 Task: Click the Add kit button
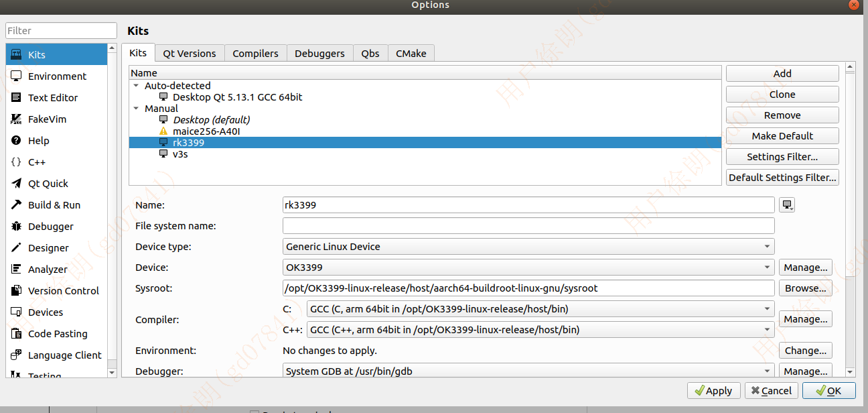coord(782,74)
